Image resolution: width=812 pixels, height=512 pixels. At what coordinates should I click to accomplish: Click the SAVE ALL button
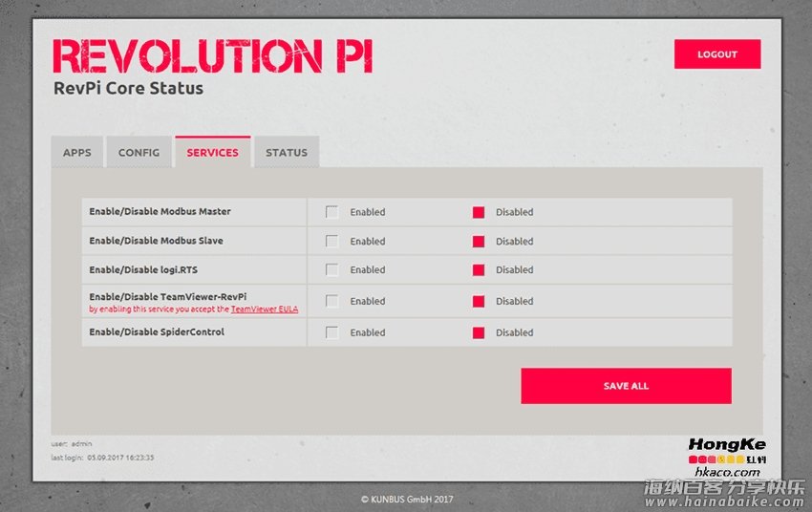coord(626,386)
